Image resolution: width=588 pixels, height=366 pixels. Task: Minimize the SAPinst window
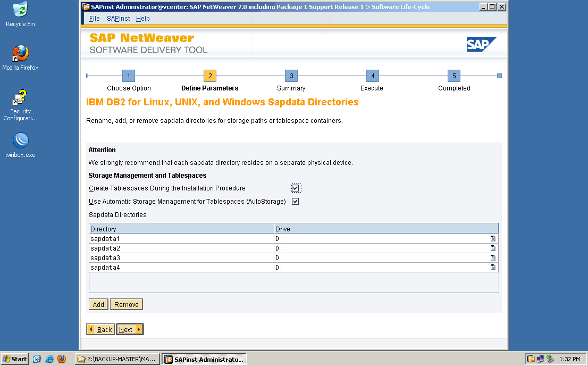(x=483, y=7)
